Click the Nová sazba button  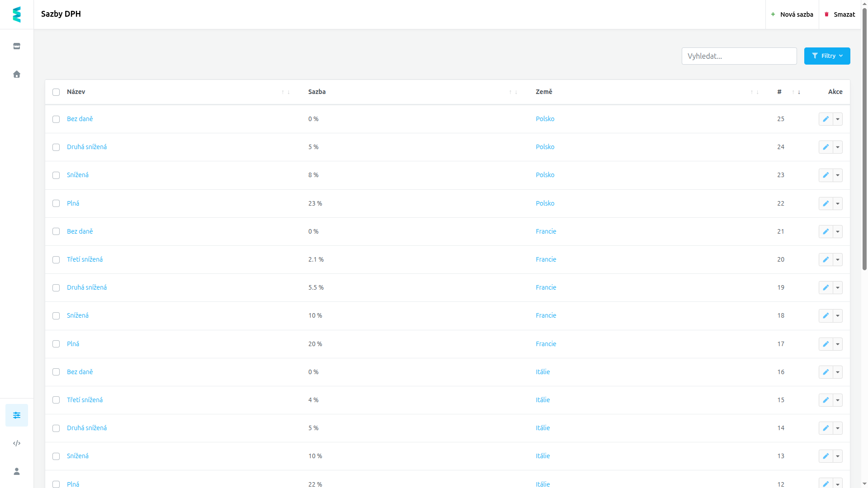(x=792, y=14)
